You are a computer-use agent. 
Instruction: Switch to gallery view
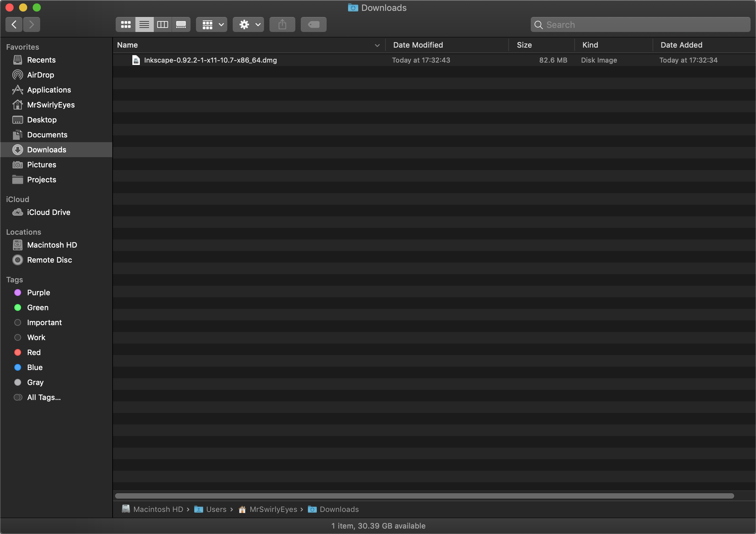181,24
